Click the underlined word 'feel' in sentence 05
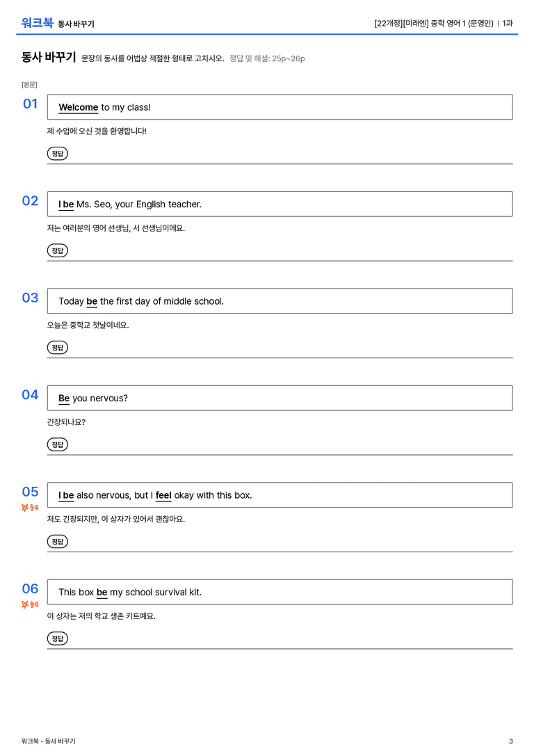534x756 pixels. pos(163,495)
